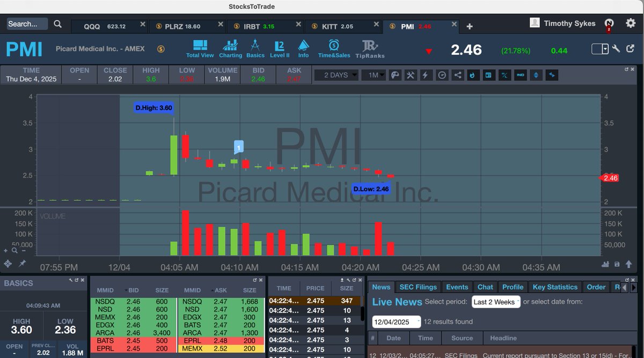Click the IND indicators icon
The height and width of the screenshot is (358, 644).
(x=520, y=75)
